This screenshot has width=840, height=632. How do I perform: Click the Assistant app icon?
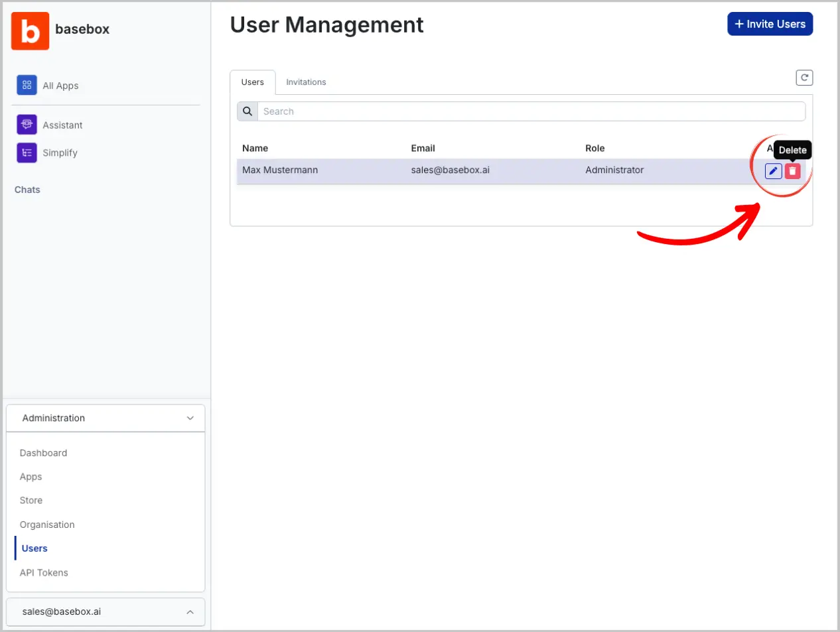[x=27, y=125]
